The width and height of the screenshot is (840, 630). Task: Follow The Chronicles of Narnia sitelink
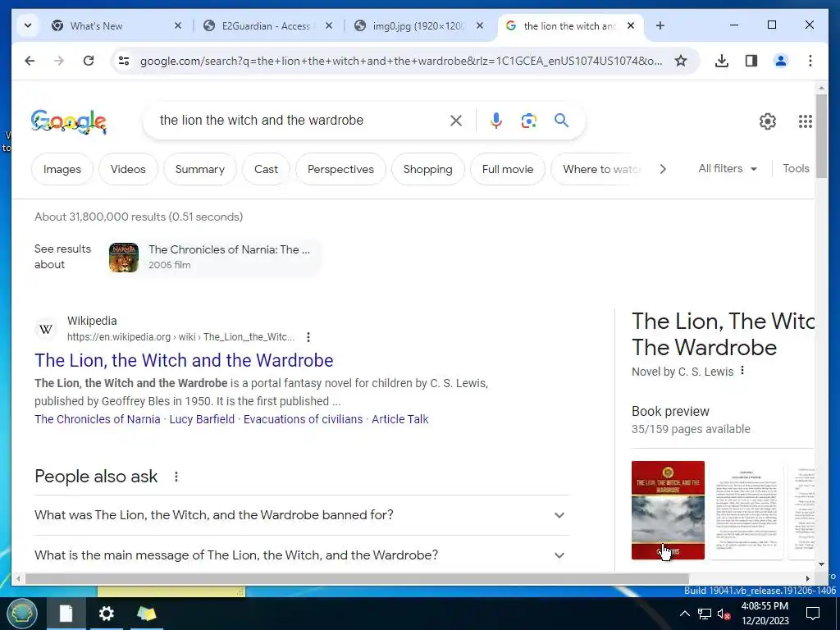click(x=98, y=419)
